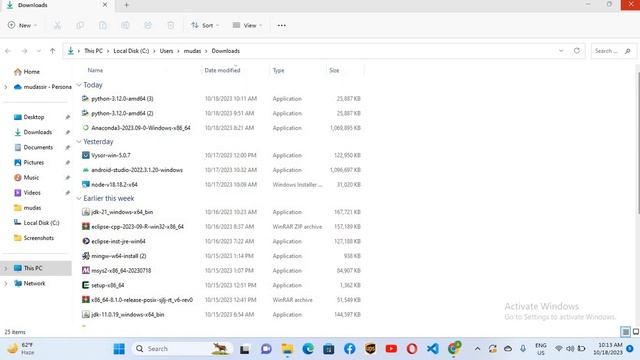
Task: Expand address bar history dropdown
Action: point(561,51)
